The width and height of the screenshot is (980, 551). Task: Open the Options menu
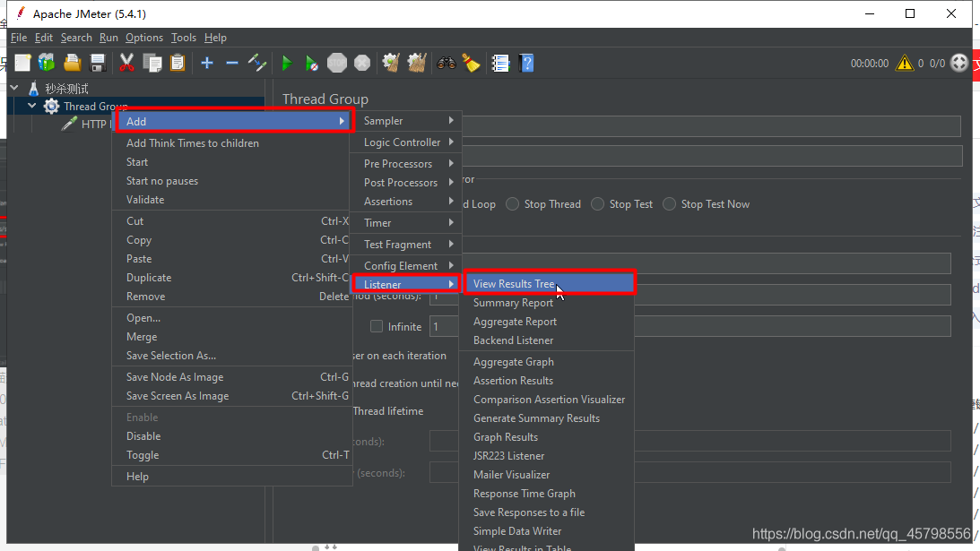(143, 38)
